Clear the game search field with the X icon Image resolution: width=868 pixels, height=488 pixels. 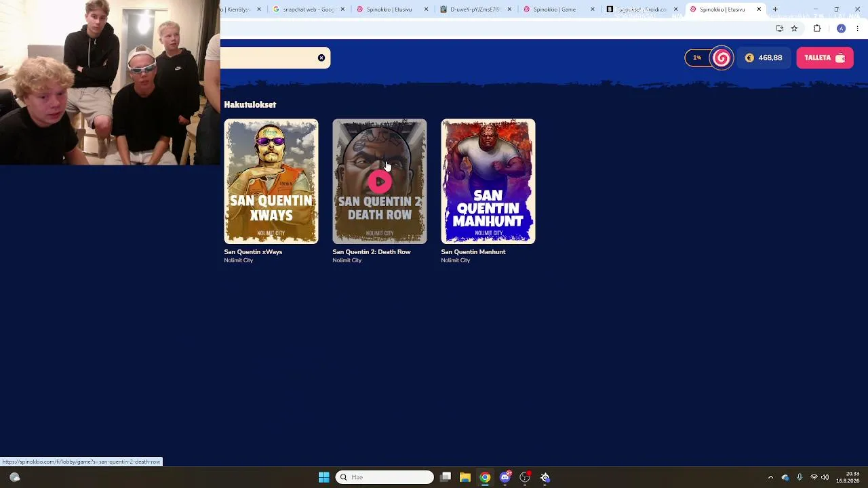[321, 58]
